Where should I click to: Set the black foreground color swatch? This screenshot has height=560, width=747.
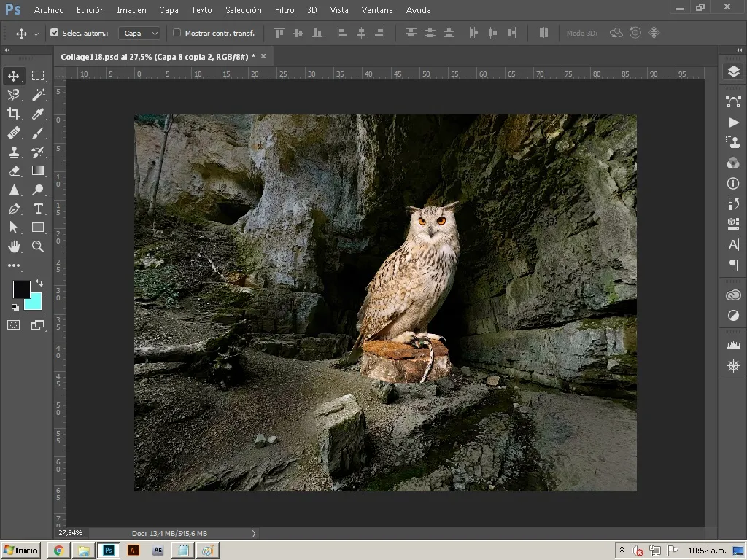(x=20, y=288)
